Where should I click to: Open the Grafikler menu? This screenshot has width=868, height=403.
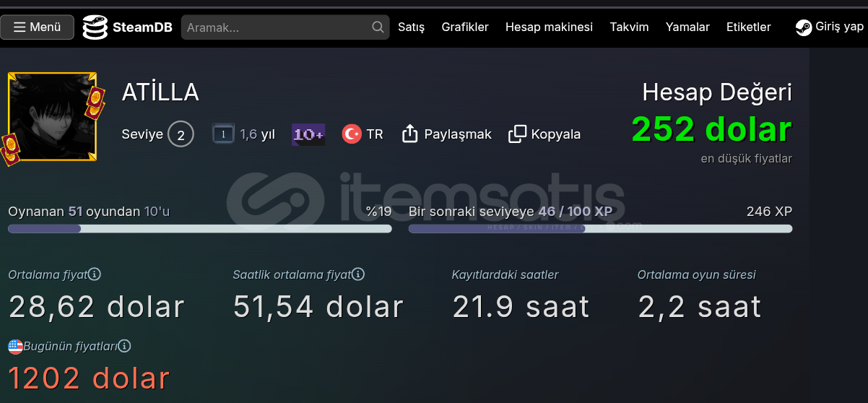(x=465, y=27)
